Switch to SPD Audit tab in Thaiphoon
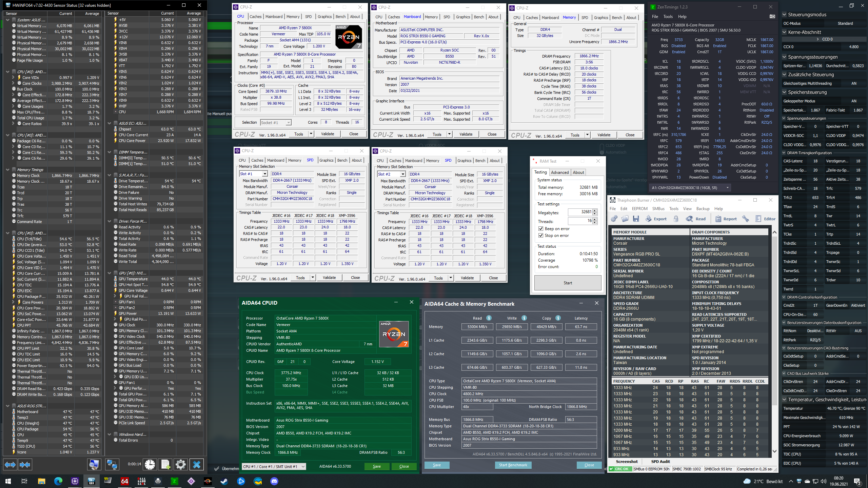The width and height of the screenshot is (868, 488). coord(660,462)
